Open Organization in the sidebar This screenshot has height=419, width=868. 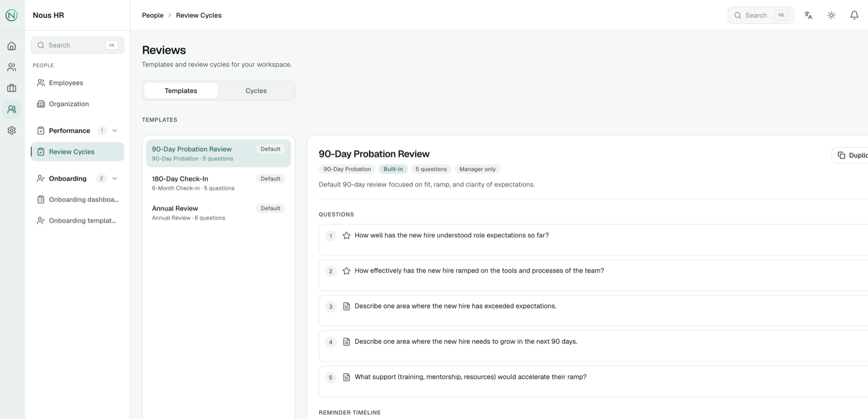(78, 104)
